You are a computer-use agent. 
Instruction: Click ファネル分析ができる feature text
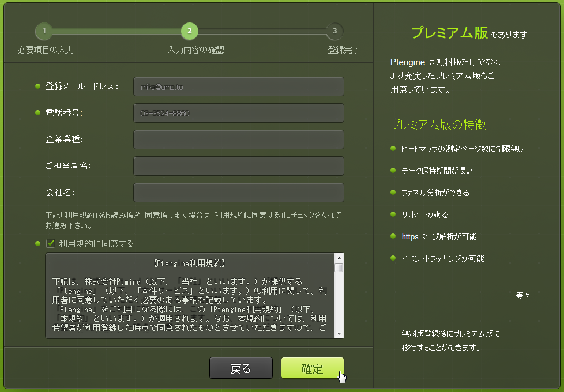[x=435, y=193]
